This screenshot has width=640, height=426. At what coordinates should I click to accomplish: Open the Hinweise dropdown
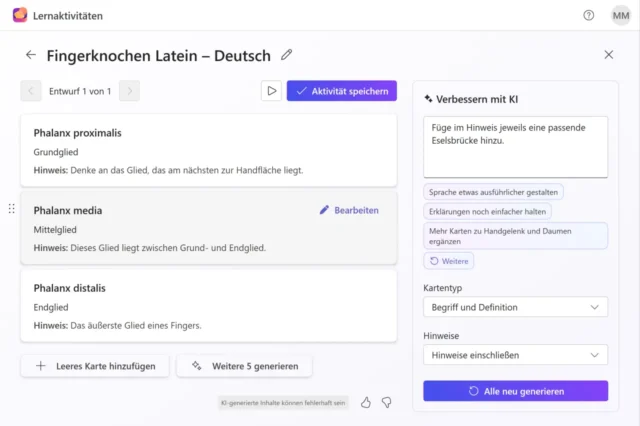point(516,355)
